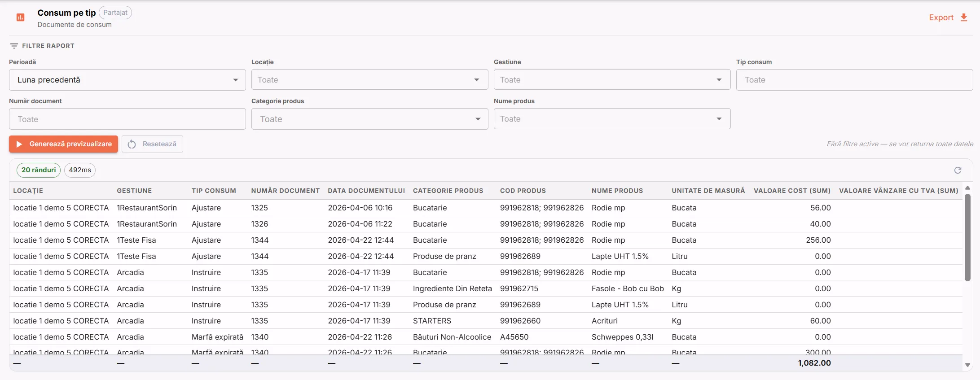Click the 256.00 cost value
The height and width of the screenshot is (380, 980).
point(818,240)
